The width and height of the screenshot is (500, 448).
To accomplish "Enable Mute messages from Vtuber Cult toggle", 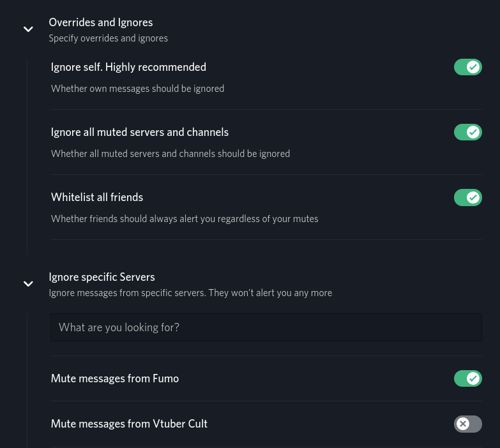I will pos(467,424).
